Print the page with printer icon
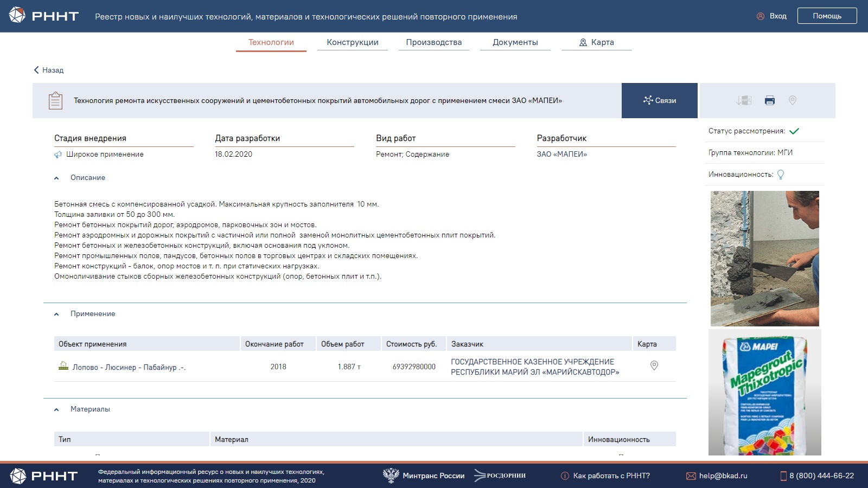 [770, 100]
